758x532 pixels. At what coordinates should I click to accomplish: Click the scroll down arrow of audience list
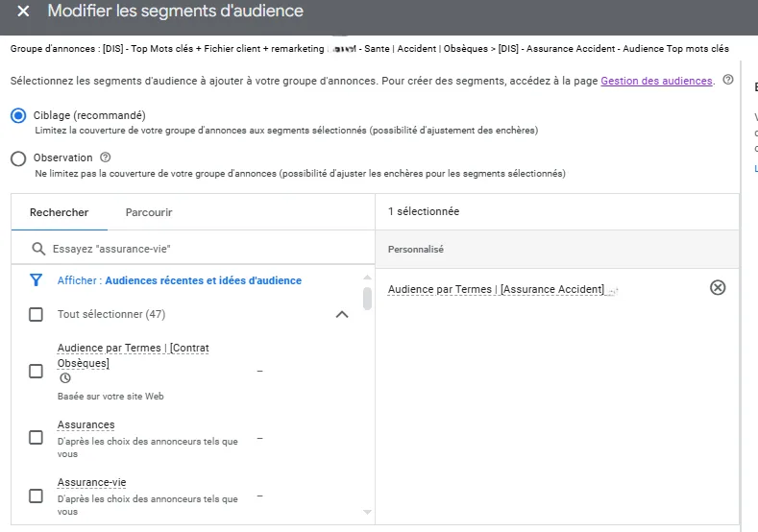click(367, 512)
